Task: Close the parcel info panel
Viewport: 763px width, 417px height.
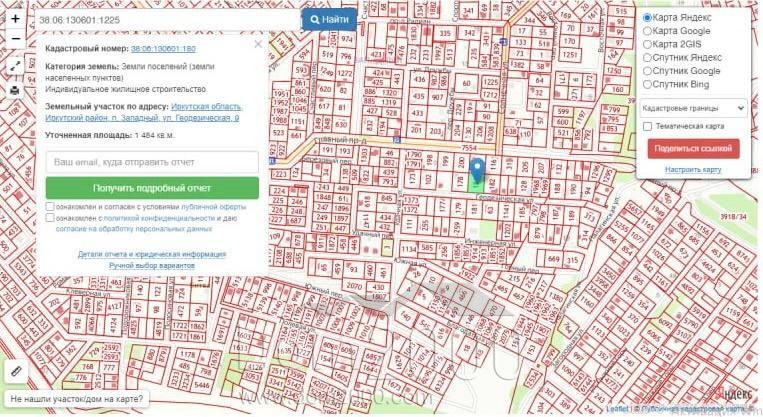Action: tap(258, 44)
